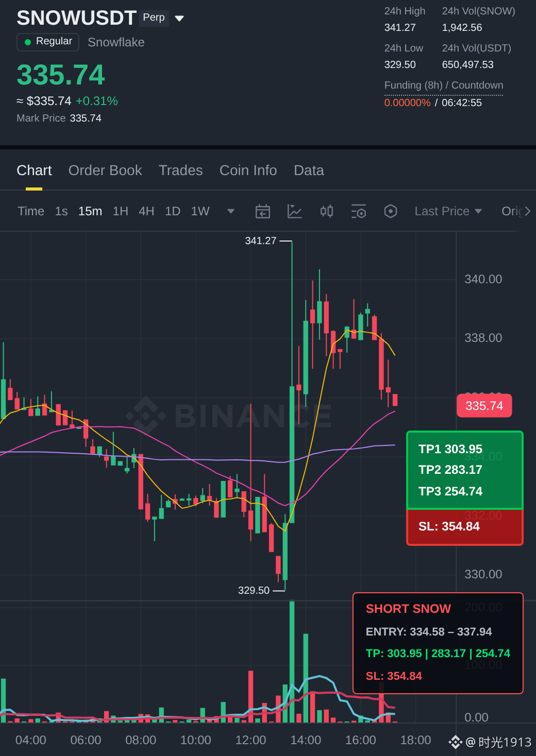Open the calendar go-to-date icon
This screenshot has width=536, height=756.
coord(263,211)
